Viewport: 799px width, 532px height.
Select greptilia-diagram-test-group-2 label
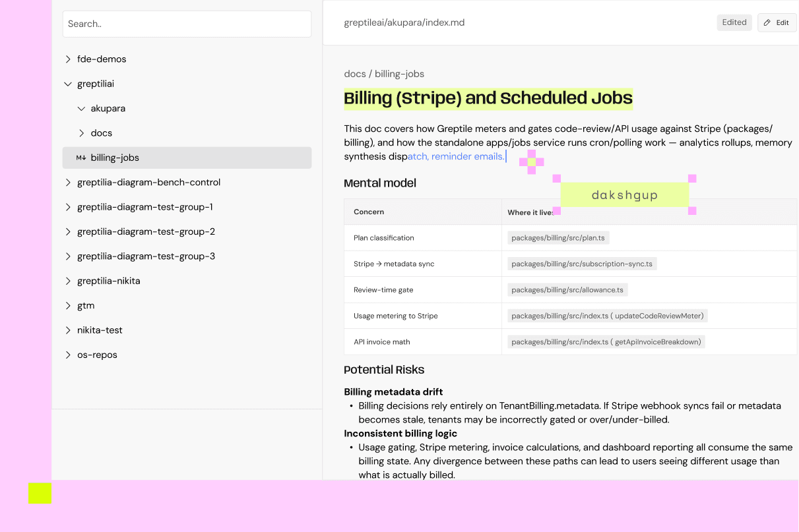146,232
